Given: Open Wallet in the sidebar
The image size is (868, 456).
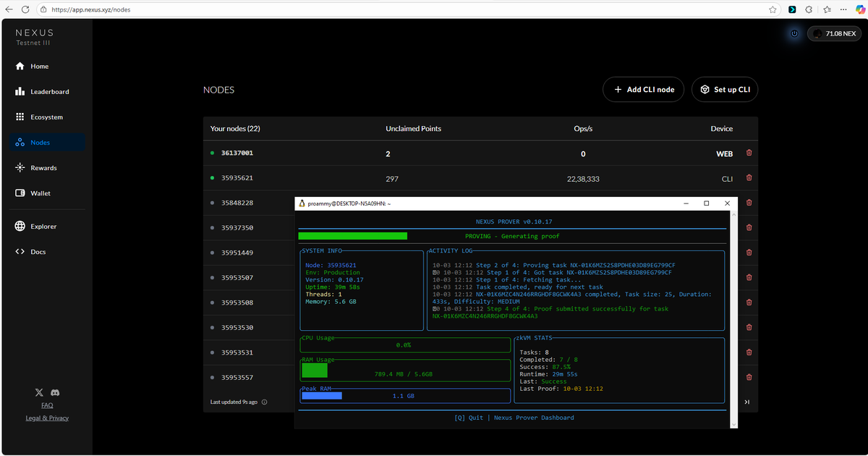Looking at the screenshot, I should pos(33,193).
